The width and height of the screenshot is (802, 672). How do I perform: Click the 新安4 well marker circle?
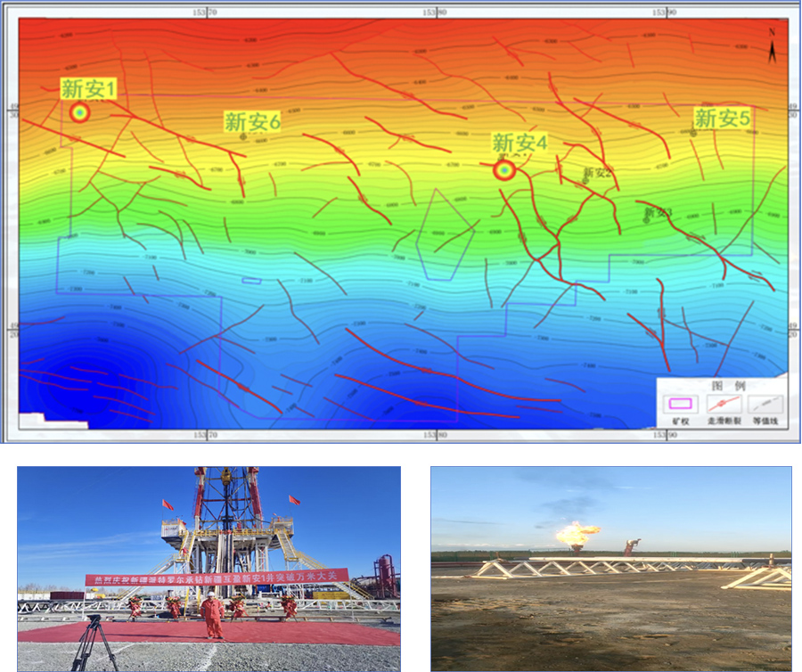click(x=504, y=170)
